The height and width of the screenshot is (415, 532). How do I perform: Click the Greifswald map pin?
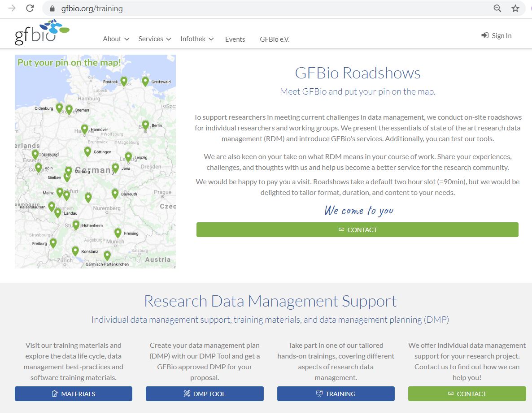[145, 82]
